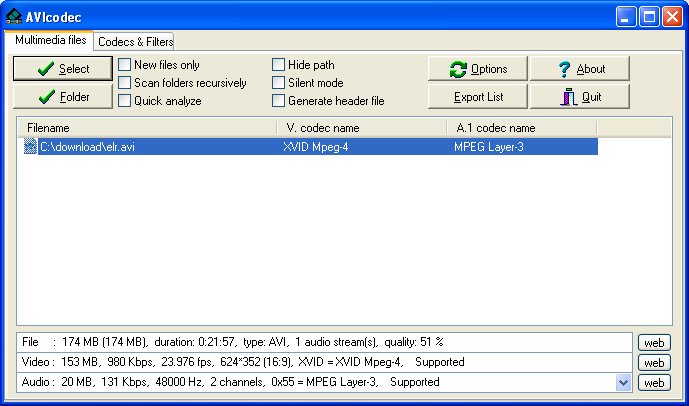This screenshot has height=406, width=689.
Task: Click the Select button with green checkmark
Action: pyautogui.click(x=63, y=69)
